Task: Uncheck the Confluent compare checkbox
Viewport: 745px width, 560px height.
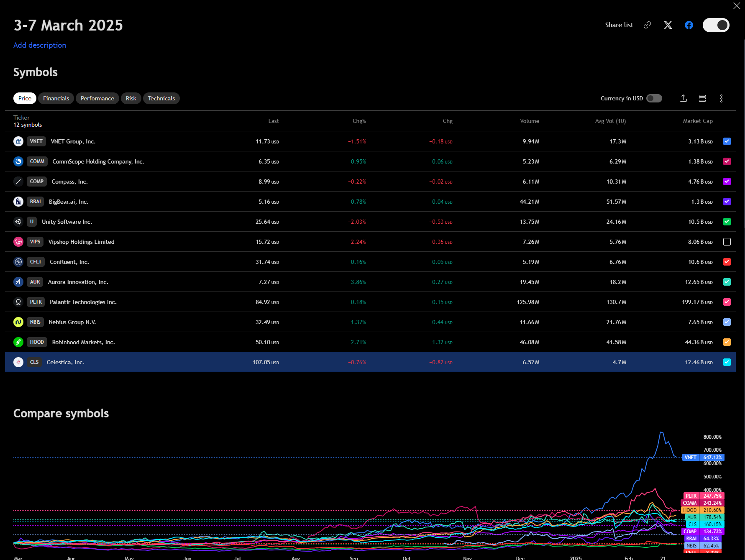Action: (727, 262)
